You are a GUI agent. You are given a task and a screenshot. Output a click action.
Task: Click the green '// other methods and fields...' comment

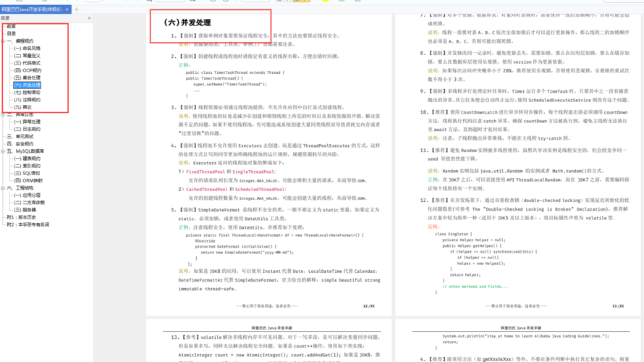click(x=475, y=287)
